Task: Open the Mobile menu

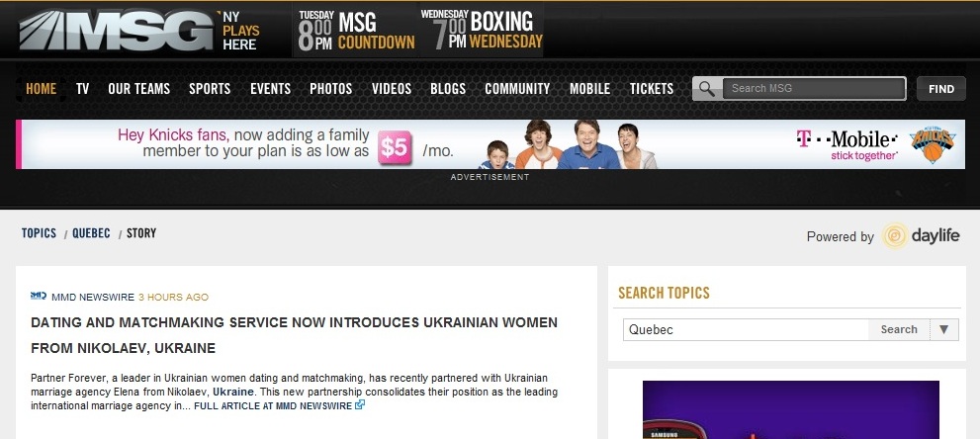Action: coord(590,89)
